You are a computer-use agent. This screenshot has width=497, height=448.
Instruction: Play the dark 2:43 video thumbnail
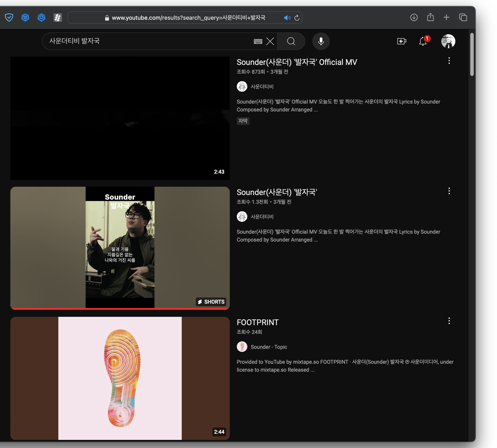pos(120,118)
